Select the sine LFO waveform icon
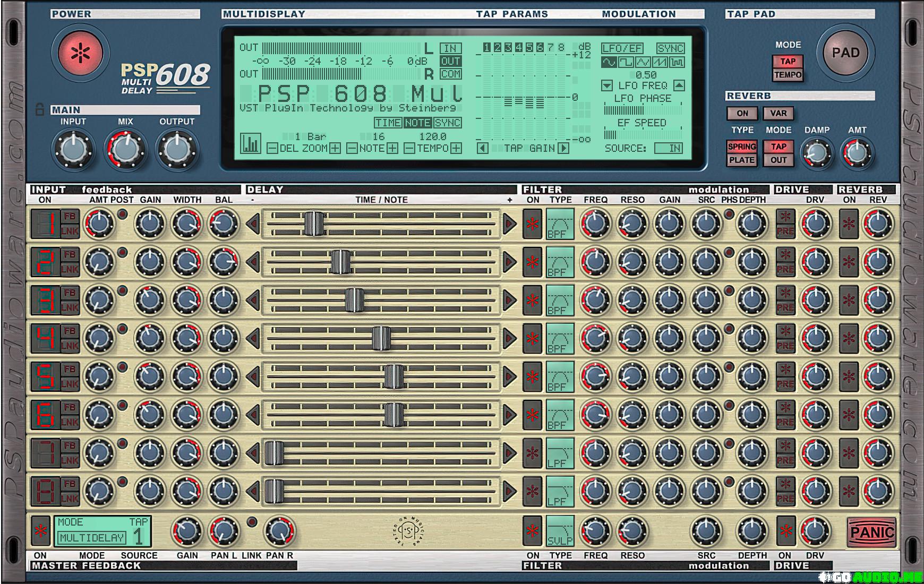This screenshot has width=924, height=584. (x=609, y=62)
